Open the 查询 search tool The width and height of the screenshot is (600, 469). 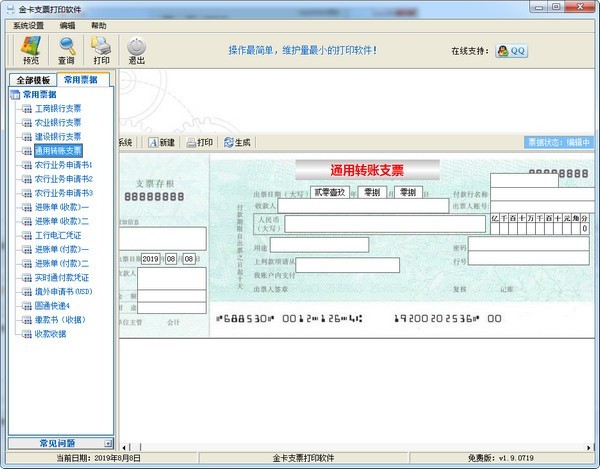[67, 50]
